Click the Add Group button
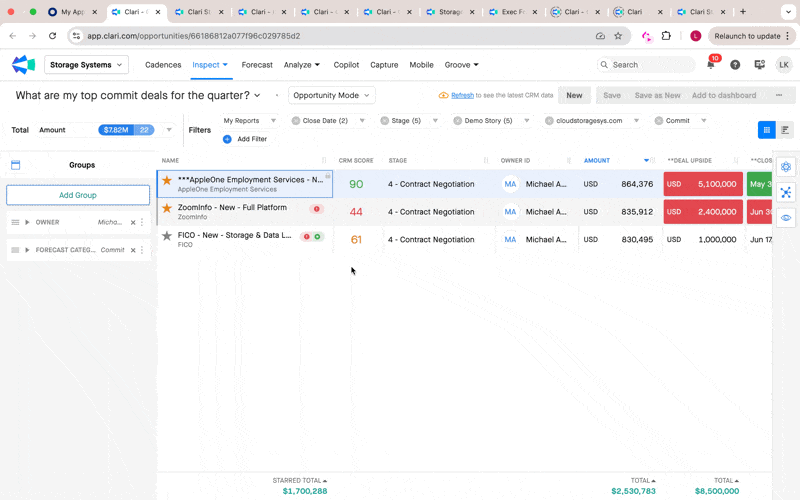Viewport: 800px width, 500px height. pyautogui.click(x=78, y=195)
